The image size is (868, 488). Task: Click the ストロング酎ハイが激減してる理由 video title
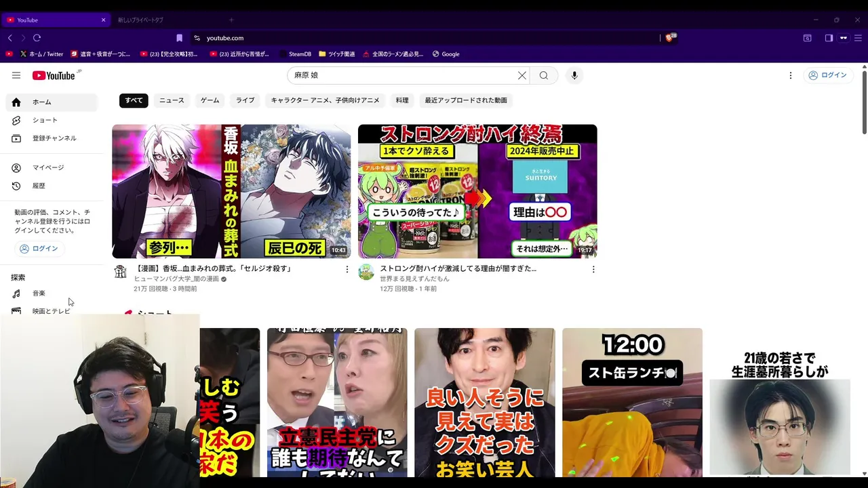(458, 268)
